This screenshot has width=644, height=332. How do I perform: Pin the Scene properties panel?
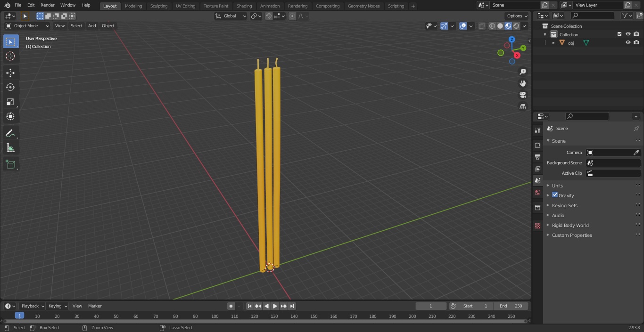click(636, 129)
